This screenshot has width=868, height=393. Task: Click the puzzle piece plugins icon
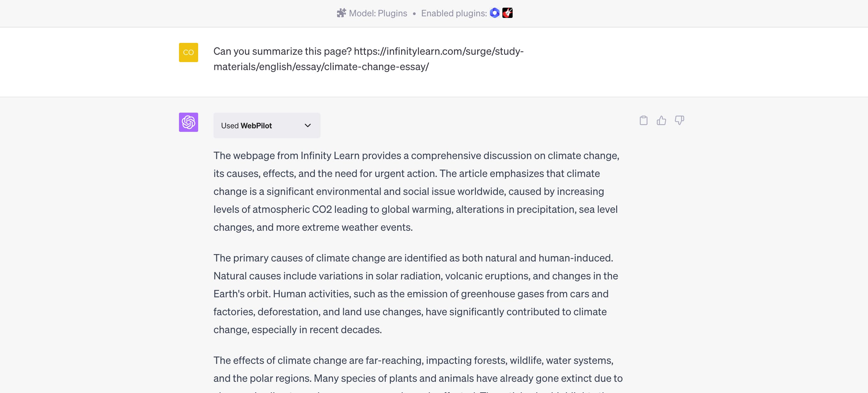click(341, 13)
